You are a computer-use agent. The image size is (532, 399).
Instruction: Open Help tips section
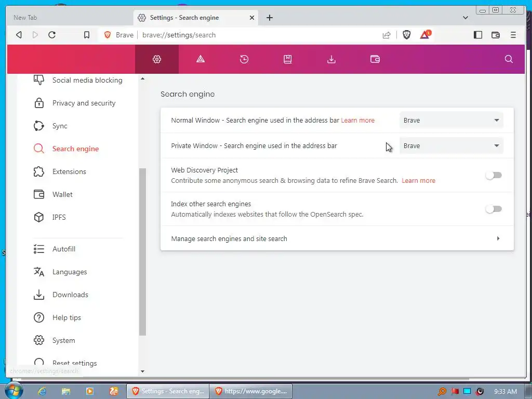pyautogui.click(x=57, y=317)
